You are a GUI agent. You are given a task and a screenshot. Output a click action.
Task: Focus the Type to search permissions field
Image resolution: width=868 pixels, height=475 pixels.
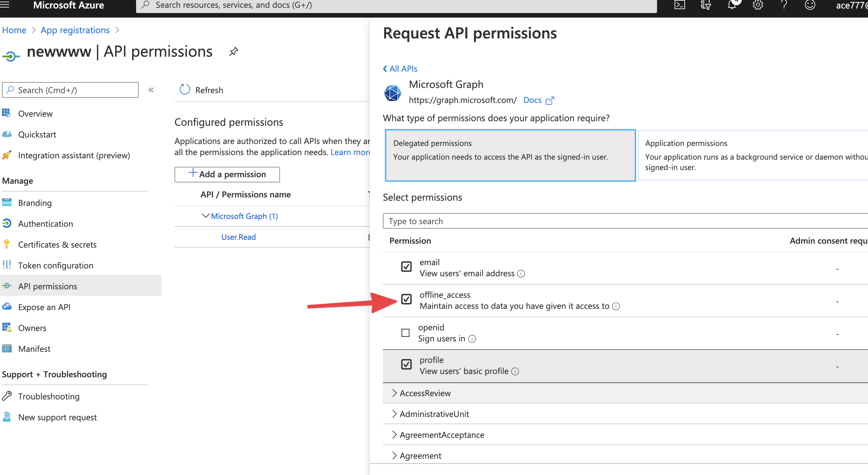point(625,221)
